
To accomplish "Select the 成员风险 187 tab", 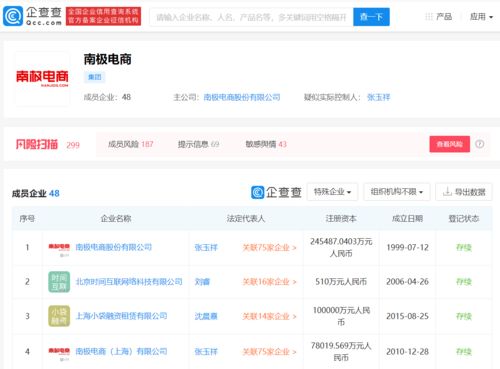I will click(131, 144).
